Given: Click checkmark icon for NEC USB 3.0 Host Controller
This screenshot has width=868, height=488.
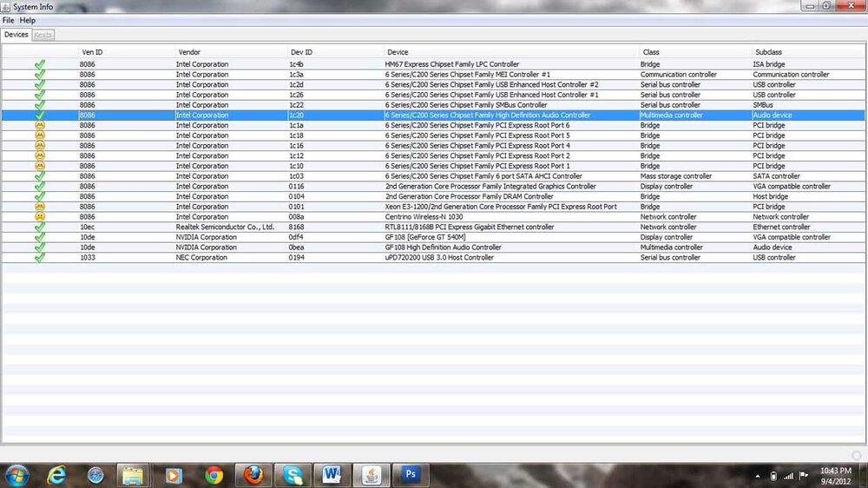Looking at the screenshot, I should point(40,258).
